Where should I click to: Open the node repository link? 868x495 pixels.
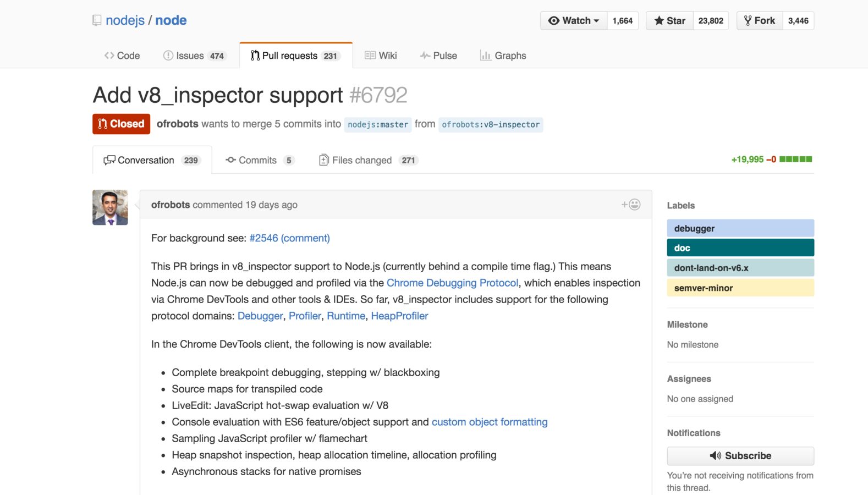tap(171, 20)
